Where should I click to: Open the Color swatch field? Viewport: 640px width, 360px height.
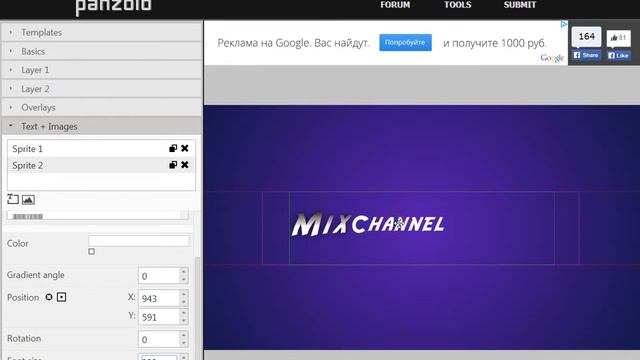139,241
